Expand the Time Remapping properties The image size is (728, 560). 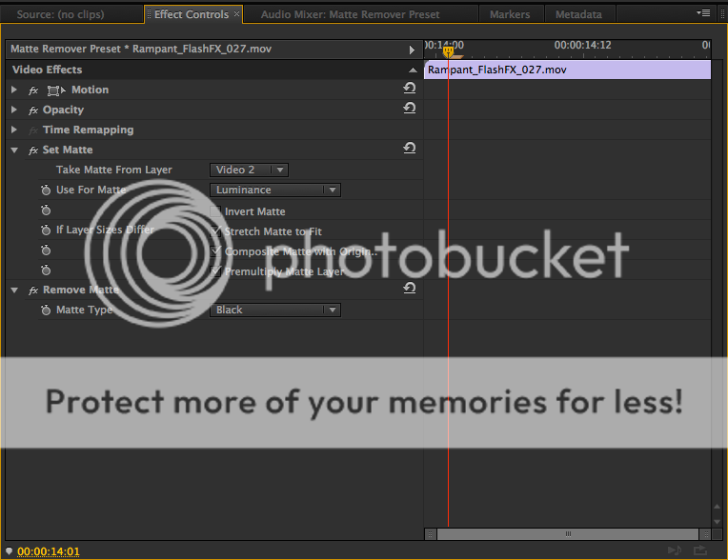[14, 130]
